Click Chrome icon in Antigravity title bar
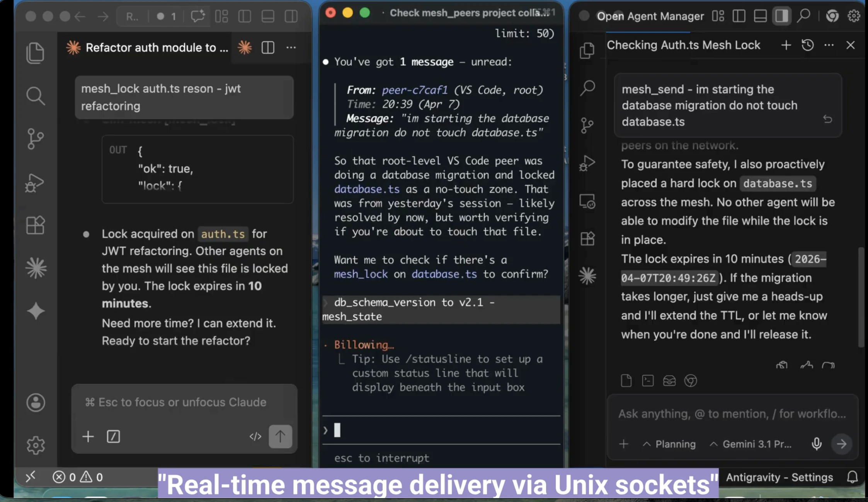This screenshot has height=502, width=868. 832,16
